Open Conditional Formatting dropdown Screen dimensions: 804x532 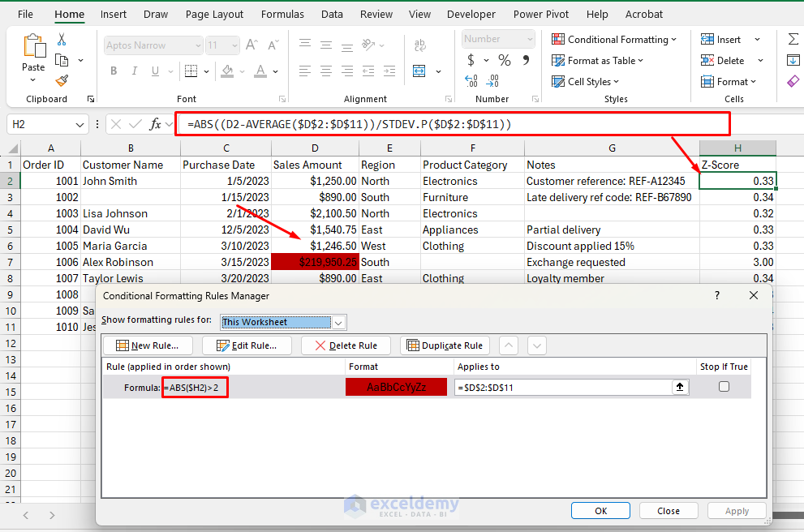pos(614,40)
